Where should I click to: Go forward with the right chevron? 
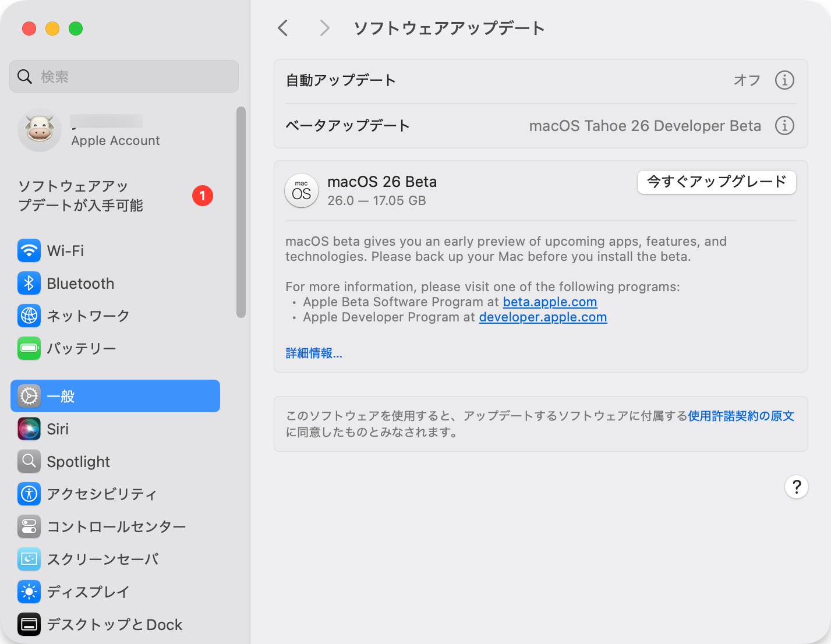pos(325,28)
